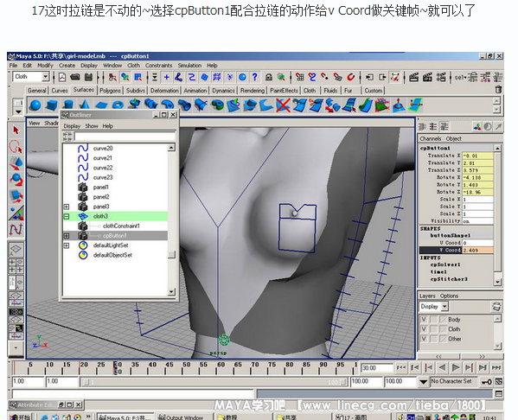The image size is (518, 420).
Task: Expand panel3 in the Outliner
Action: click(67, 207)
